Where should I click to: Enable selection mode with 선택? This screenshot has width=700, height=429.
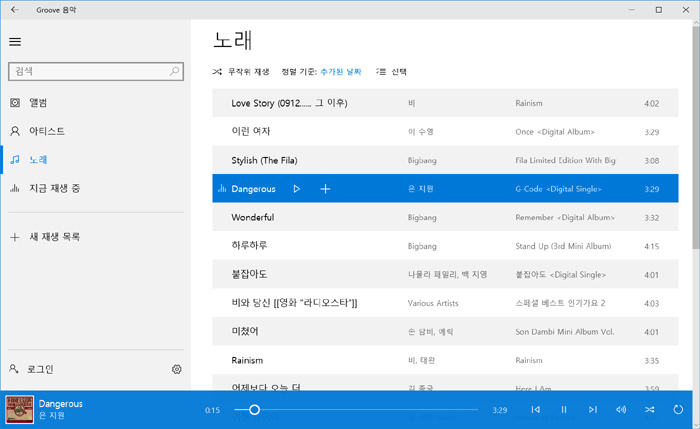point(391,72)
